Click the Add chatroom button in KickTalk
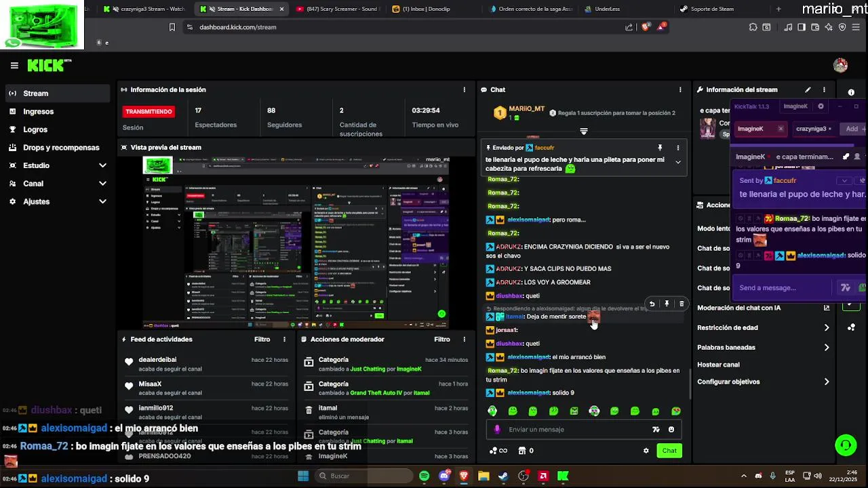Image resolution: width=868 pixels, height=488 pixels. click(x=853, y=129)
